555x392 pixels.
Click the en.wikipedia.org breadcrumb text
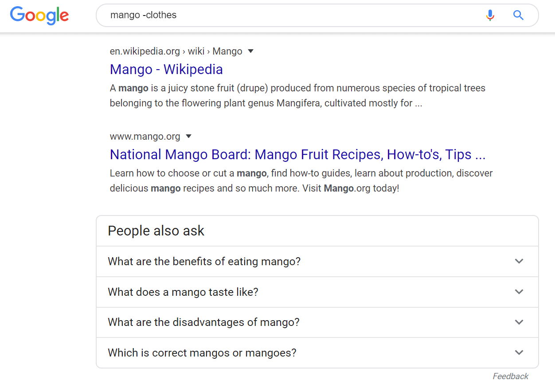pos(145,51)
